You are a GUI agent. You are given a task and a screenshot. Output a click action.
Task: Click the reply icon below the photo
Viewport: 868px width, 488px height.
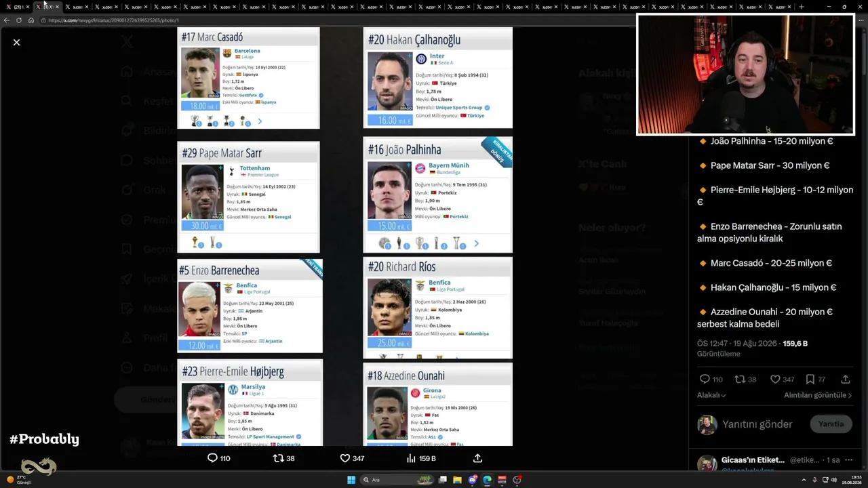(212, 458)
